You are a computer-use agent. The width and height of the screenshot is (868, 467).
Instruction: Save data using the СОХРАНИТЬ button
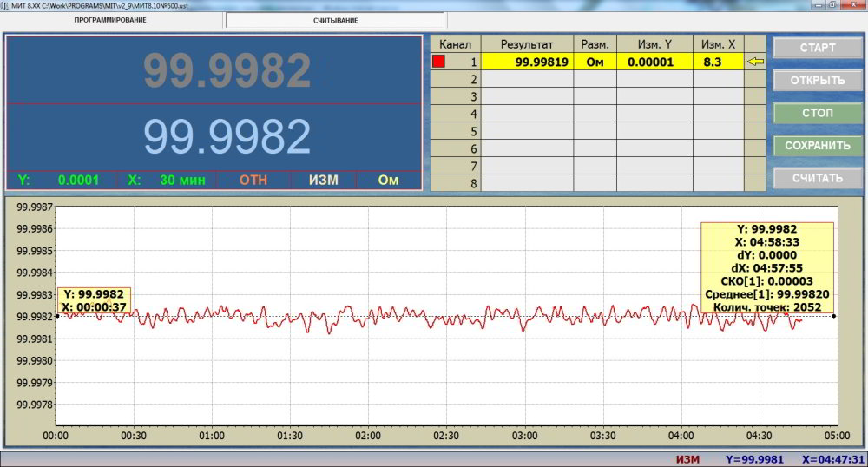[x=817, y=145]
